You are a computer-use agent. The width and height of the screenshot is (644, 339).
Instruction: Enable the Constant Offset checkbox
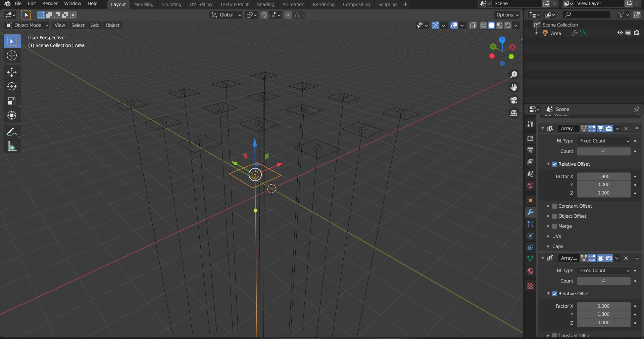pyautogui.click(x=554, y=206)
